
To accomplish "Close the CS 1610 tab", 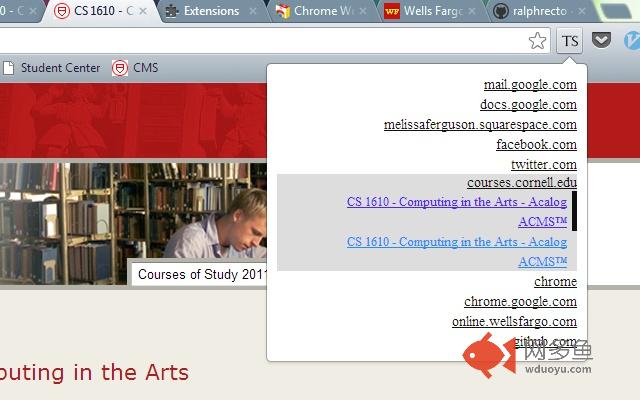I will [x=143, y=11].
